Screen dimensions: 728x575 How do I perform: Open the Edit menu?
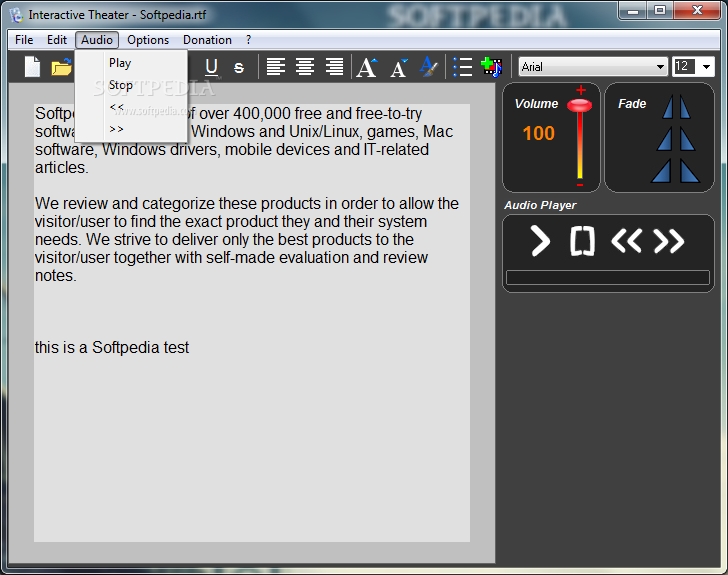[57, 40]
